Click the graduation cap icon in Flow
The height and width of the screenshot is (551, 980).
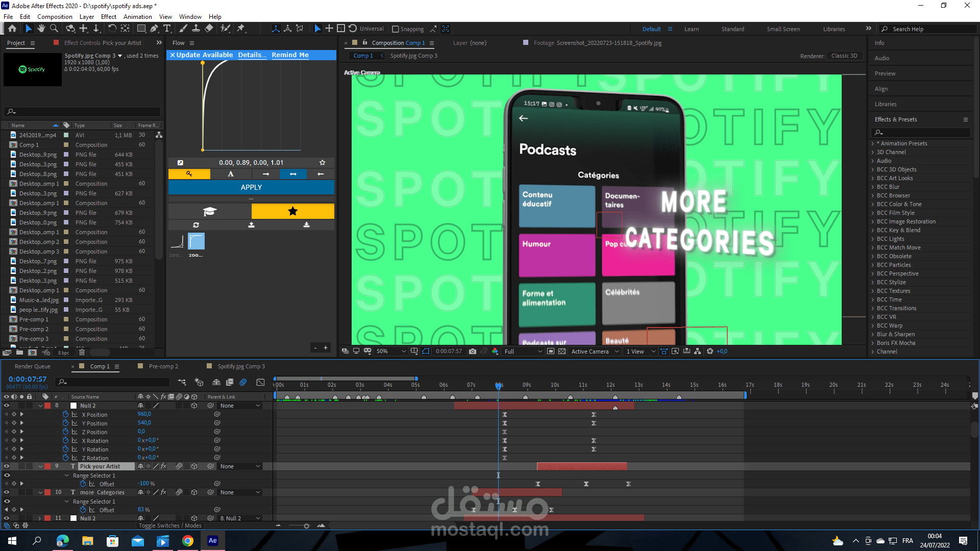pyautogui.click(x=209, y=211)
